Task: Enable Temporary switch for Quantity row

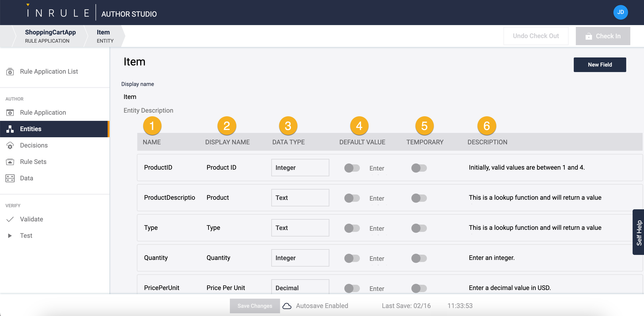Action: pos(419,258)
